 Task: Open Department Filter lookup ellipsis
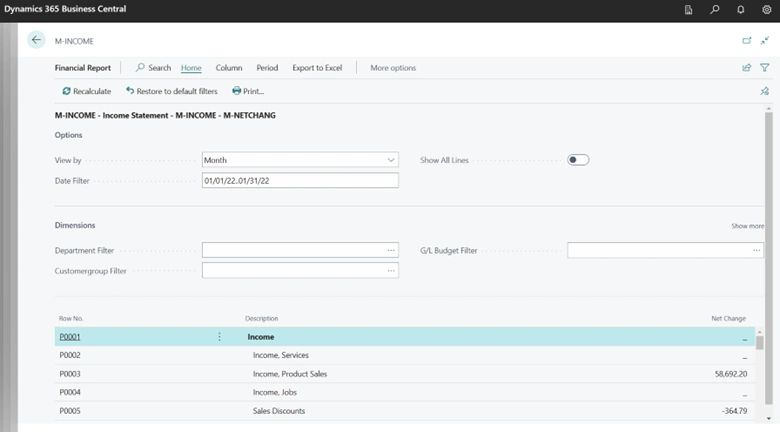[391, 250]
